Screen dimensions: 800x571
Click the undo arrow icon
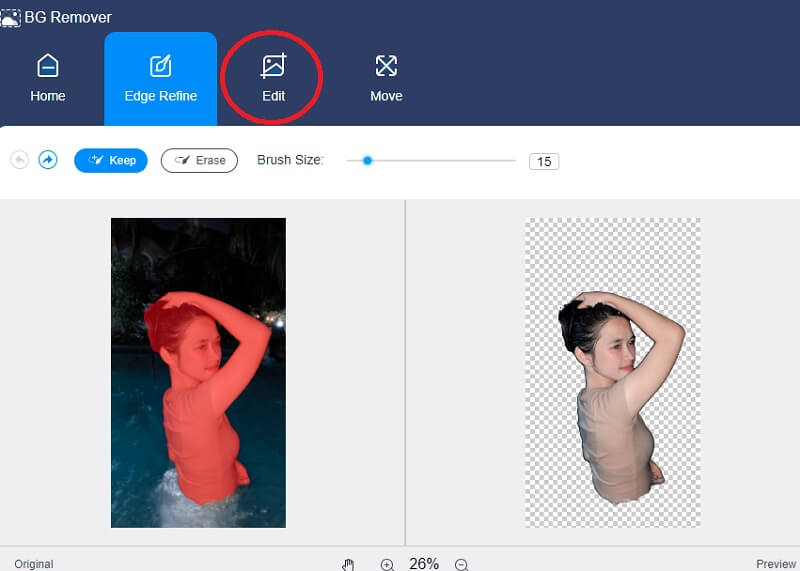19,160
